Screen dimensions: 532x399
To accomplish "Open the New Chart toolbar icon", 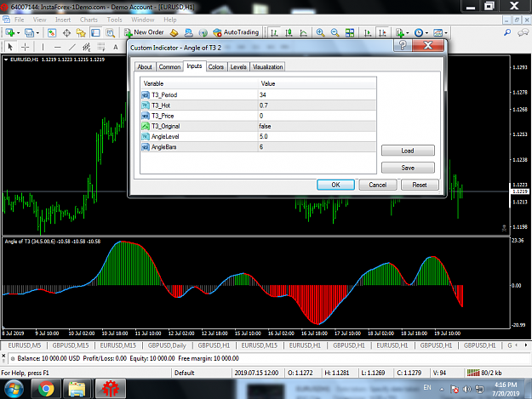I will click(10, 33).
